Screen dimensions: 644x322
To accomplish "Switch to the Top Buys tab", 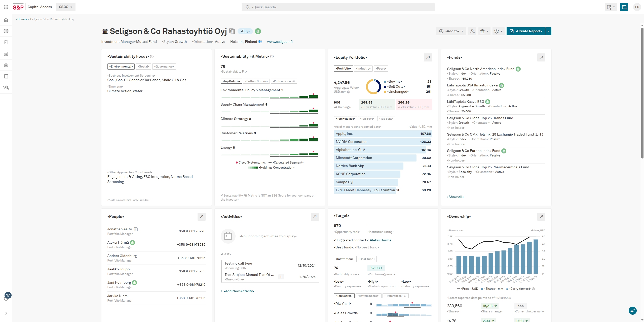I will (x=367, y=119).
